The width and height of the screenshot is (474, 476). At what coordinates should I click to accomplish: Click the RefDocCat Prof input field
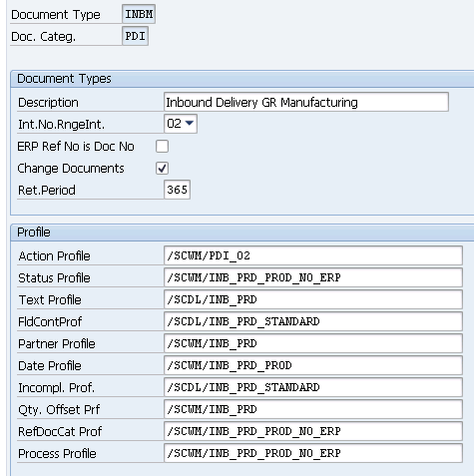point(313,431)
